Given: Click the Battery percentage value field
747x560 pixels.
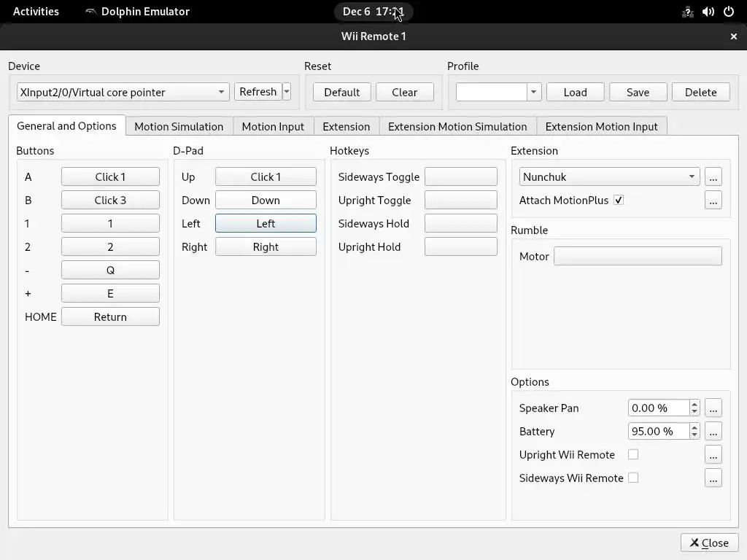Looking at the screenshot, I should [x=659, y=432].
